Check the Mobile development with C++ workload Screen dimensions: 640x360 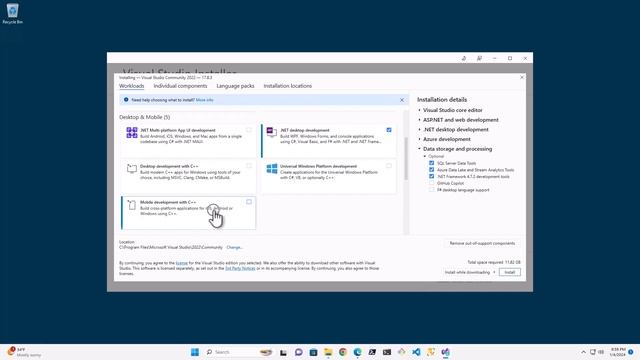pyautogui.click(x=249, y=202)
